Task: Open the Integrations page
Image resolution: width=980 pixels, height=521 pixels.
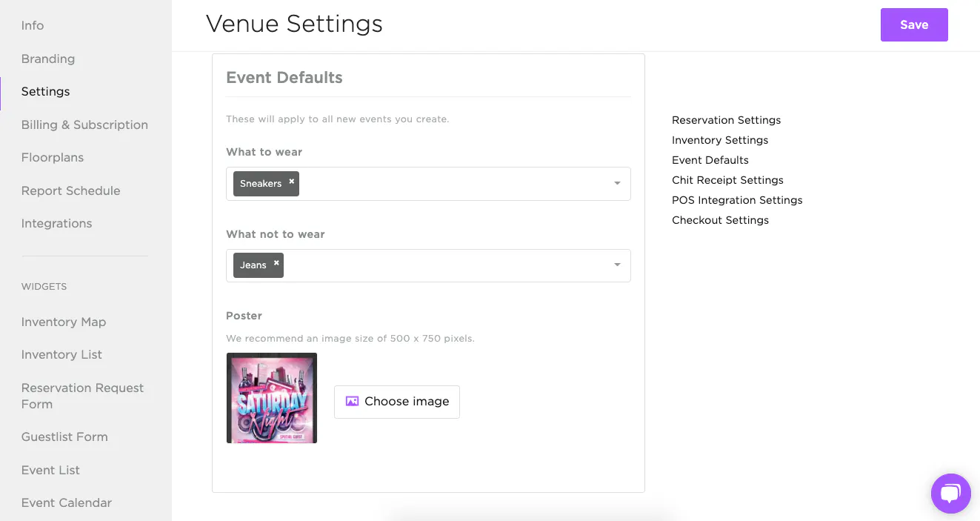Action: point(57,223)
